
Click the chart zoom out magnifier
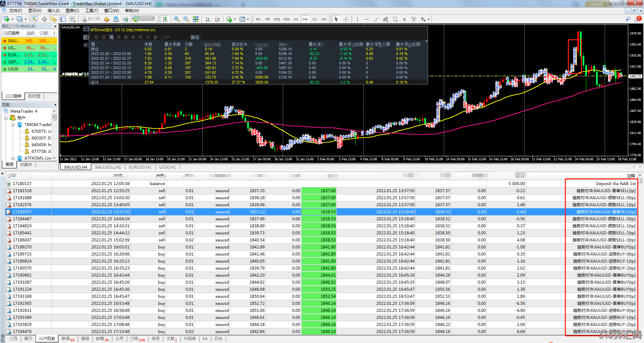[186, 19]
